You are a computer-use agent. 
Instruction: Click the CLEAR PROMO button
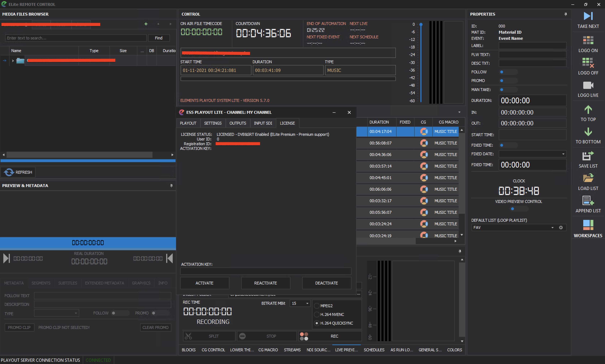click(155, 328)
